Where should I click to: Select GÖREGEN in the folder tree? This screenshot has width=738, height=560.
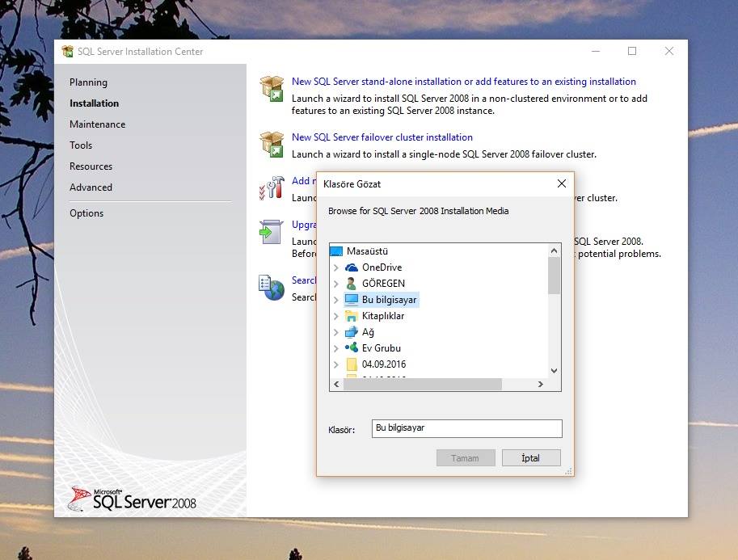tap(383, 284)
